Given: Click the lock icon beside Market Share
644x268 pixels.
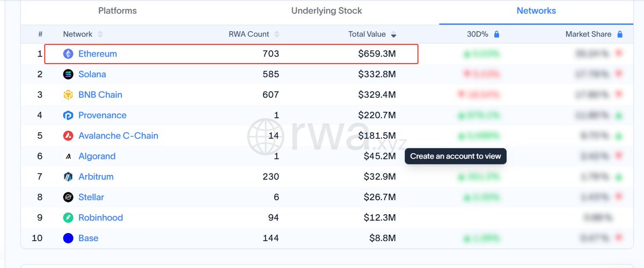Looking at the screenshot, I should [619, 34].
